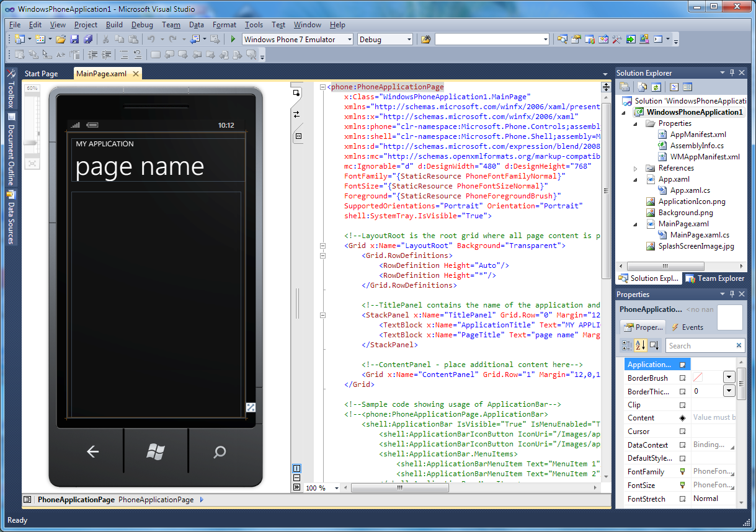The height and width of the screenshot is (532, 756).
Task: Click the New Project toolbar icon
Action: [19, 39]
